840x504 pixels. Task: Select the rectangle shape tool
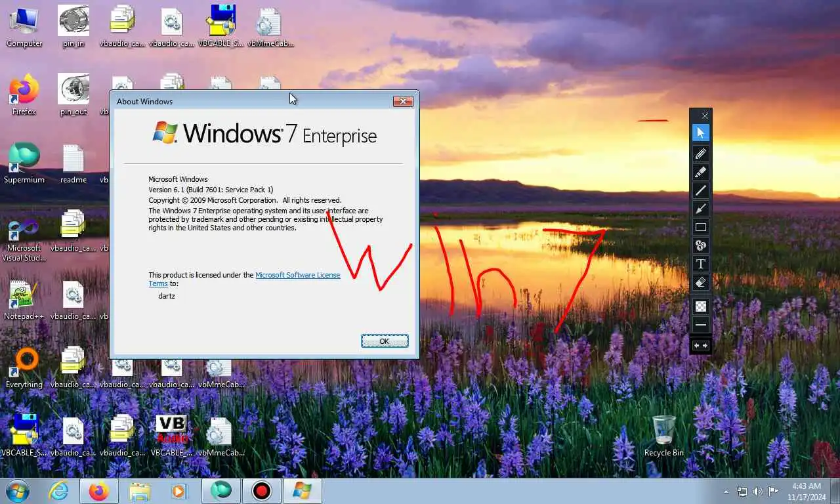pyautogui.click(x=700, y=227)
